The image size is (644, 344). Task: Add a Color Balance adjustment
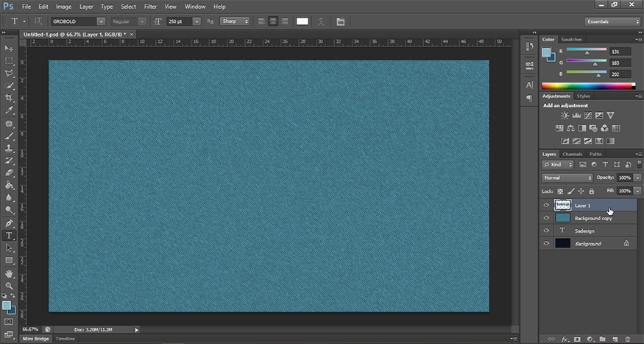[570, 128]
